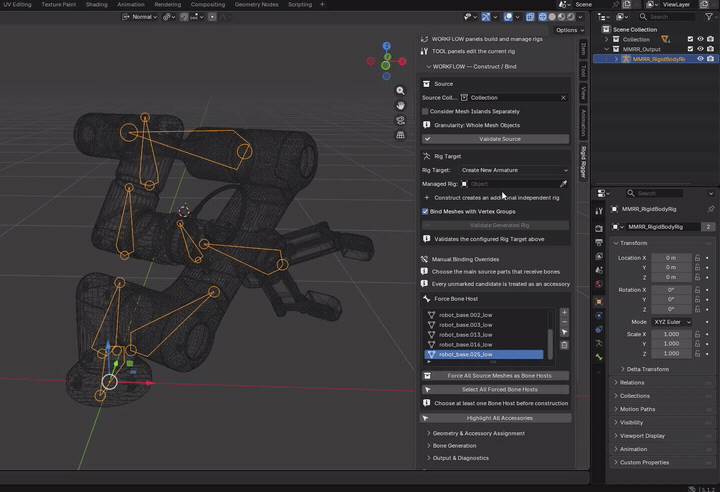Image resolution: width=720 pixels, height=492 pixels.
Task: Switch to Geometry Nodes workspace tab
Action: coord(256,5)
